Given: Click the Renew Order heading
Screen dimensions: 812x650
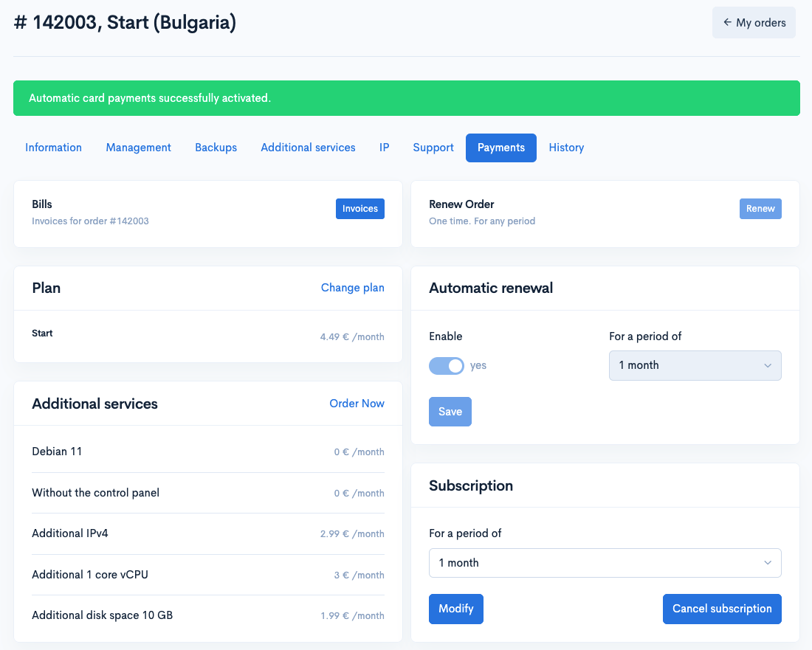Looking at the screenshot, I should coord(461,204).
